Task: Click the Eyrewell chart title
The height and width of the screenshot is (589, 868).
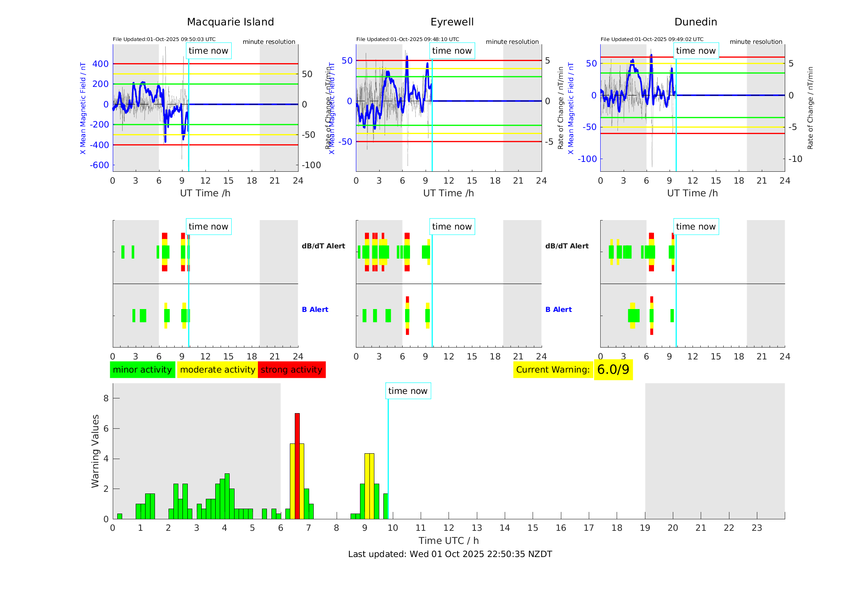Action: [452, 22]
